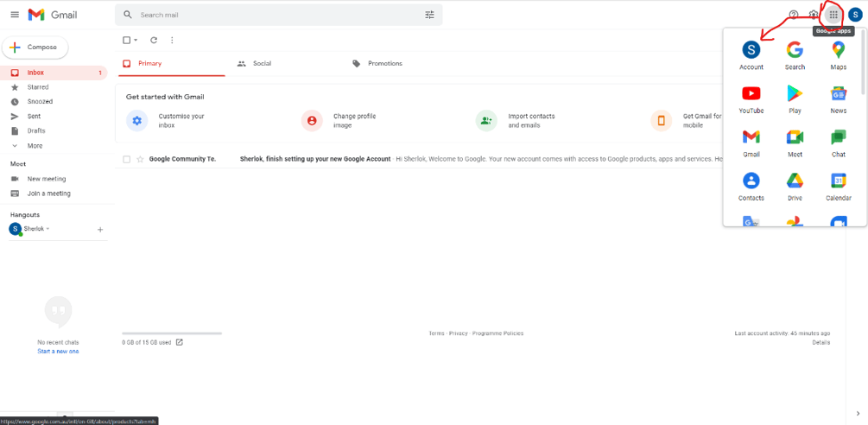Refresh the inbox

click(x=154, y=40)
